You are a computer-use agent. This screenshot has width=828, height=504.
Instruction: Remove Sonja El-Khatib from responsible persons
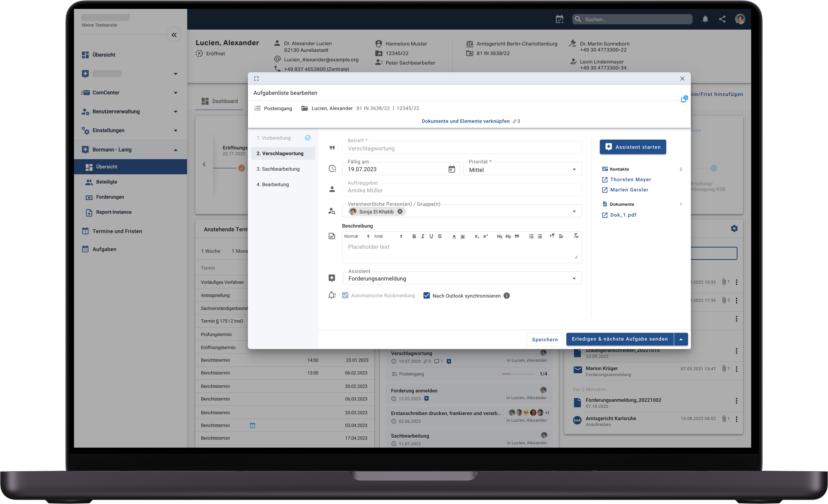pyautogui.click(x=400, y=211)
